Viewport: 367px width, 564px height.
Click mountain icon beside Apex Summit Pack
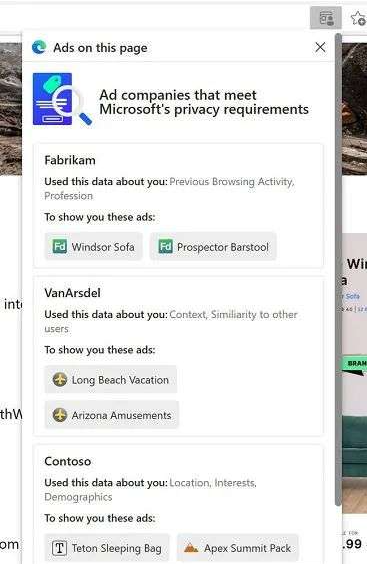point(191,548)
